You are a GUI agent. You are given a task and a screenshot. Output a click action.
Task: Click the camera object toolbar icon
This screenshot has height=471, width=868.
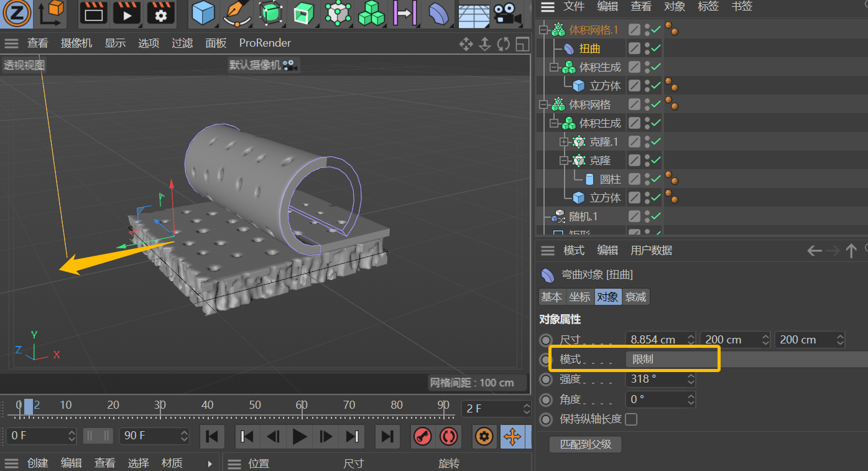[x=507, y=14]
